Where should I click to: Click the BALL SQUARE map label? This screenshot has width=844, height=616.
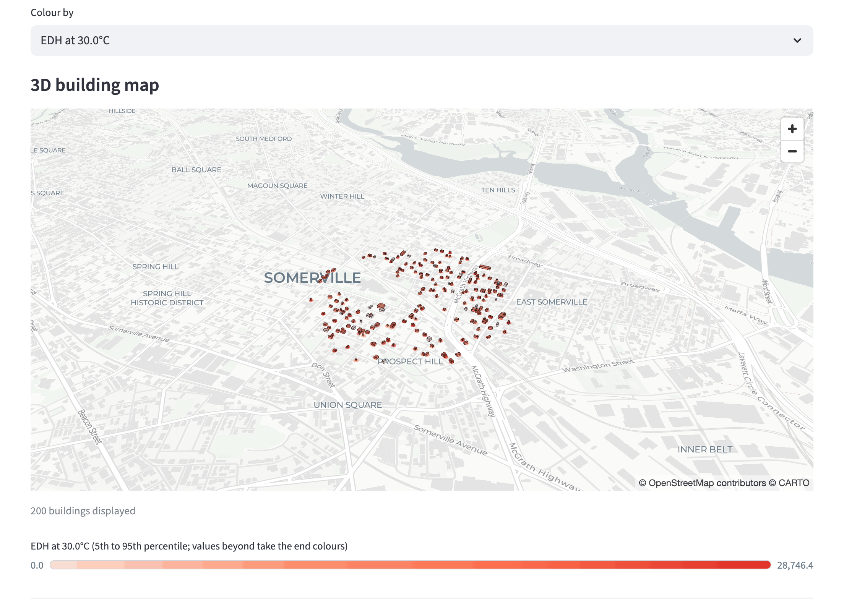196,170
